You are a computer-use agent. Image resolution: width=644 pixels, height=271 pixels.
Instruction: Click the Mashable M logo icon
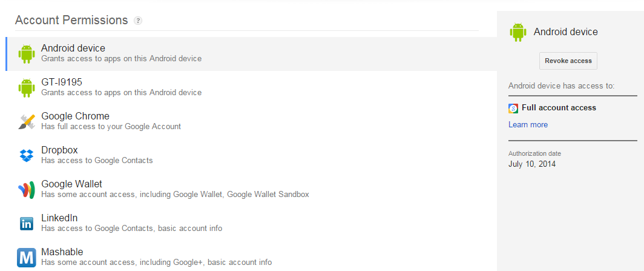pyautogui.click(x=26, y=258)
